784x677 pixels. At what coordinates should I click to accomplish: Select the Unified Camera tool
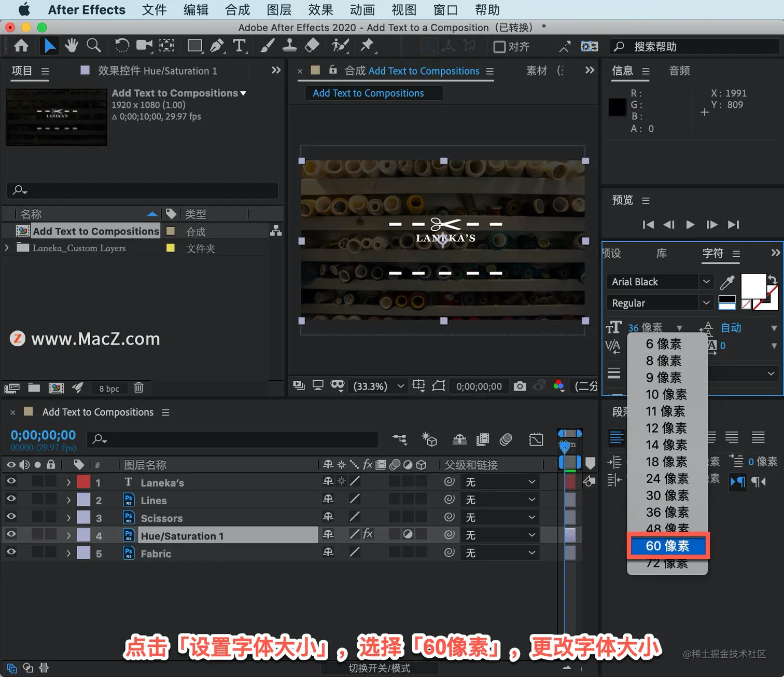click(x=144, y=46)
